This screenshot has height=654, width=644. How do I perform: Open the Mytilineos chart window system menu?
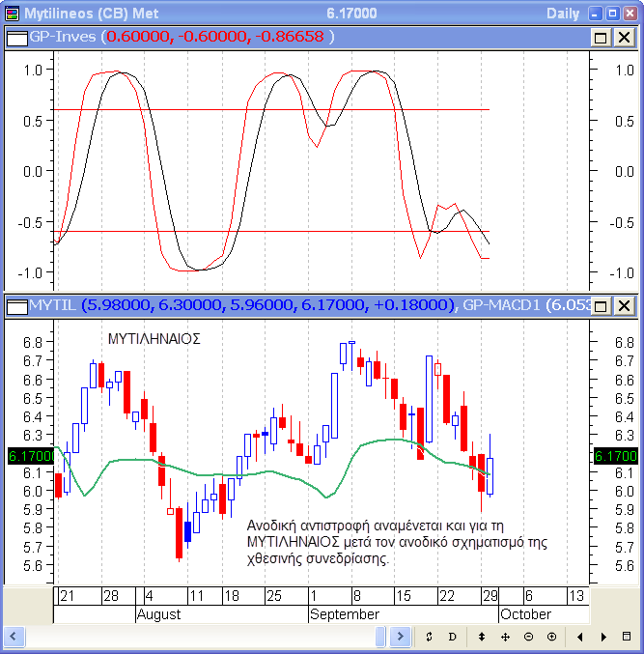(11, 13)
